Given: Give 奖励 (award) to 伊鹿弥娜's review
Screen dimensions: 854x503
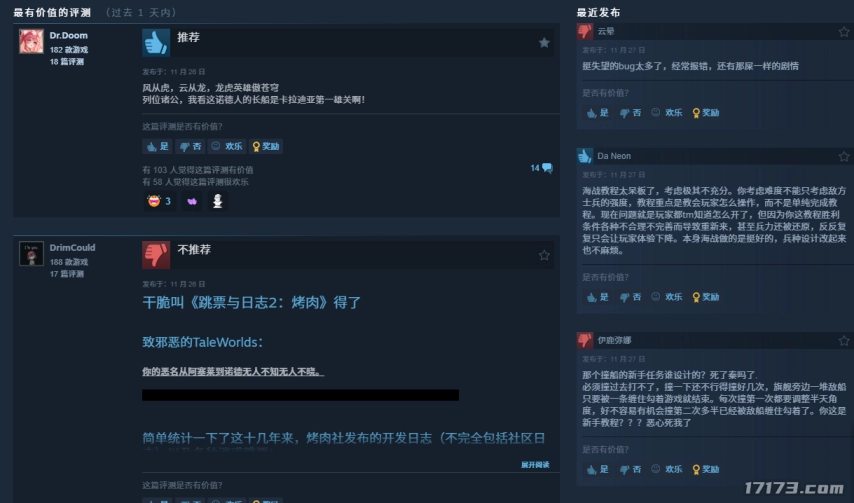Looking at the screenshot, I should coord(706,469).
